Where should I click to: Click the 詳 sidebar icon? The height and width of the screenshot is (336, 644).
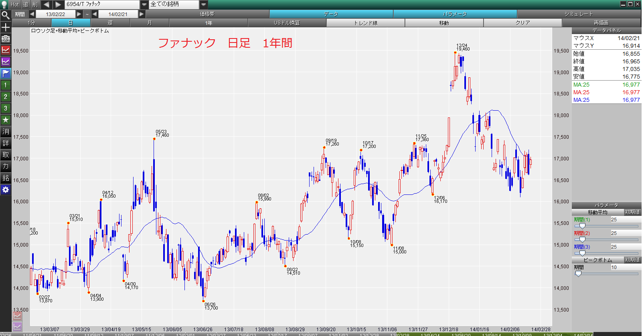click(6, 143)
